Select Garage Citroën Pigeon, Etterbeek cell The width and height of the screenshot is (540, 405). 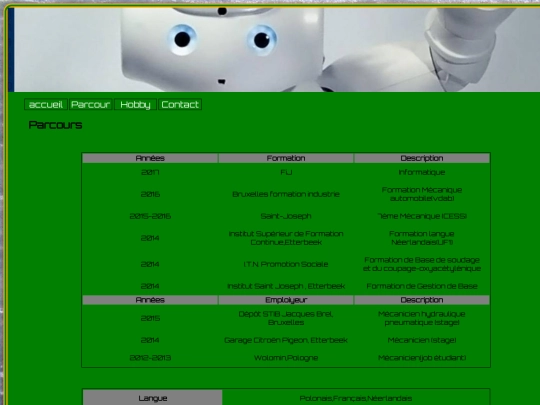[286, 340]
